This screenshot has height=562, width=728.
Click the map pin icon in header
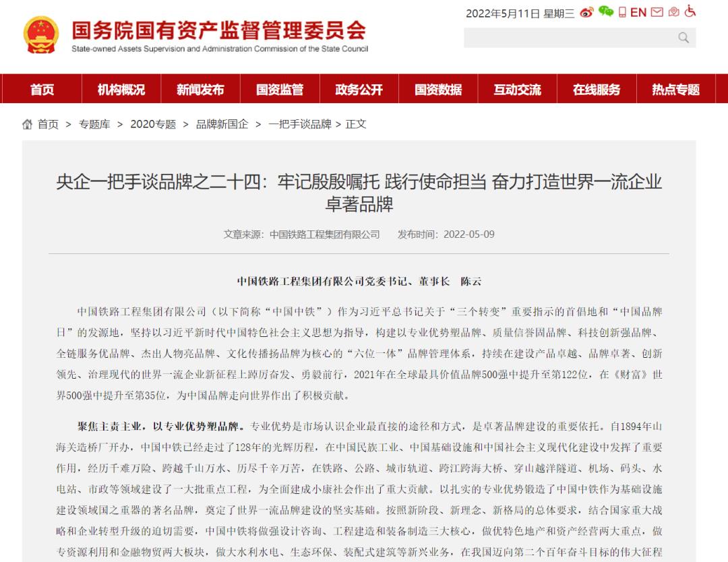tap(673, 12)
